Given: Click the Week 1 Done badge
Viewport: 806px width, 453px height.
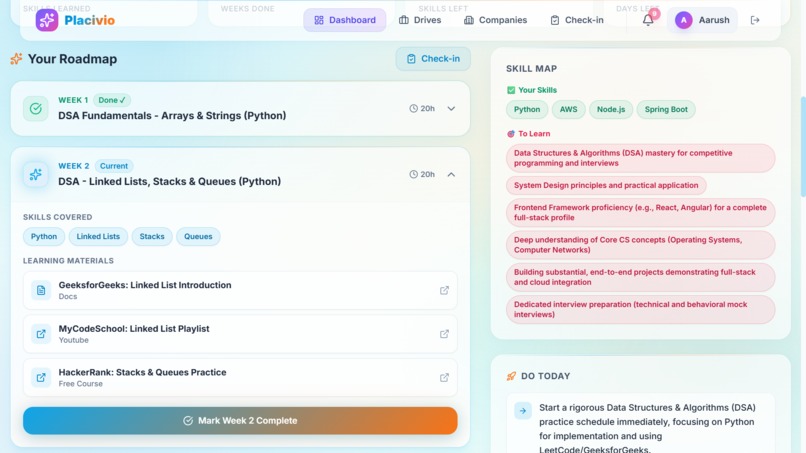Looking at the screenshot, I should point(112,100).
